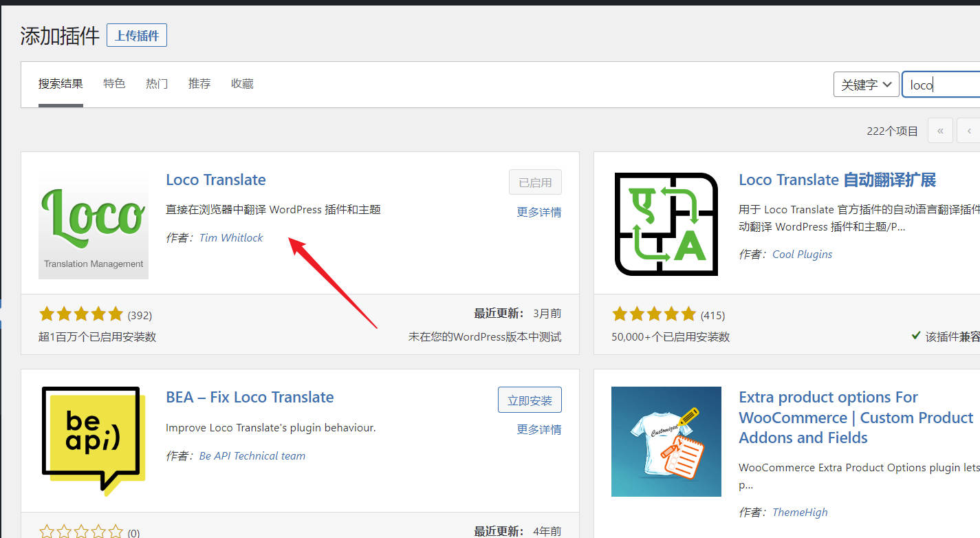Click the 上传插件 button
Image resolution: width=980 pixels, height=538 pixels.
click(x=137, y=35)
